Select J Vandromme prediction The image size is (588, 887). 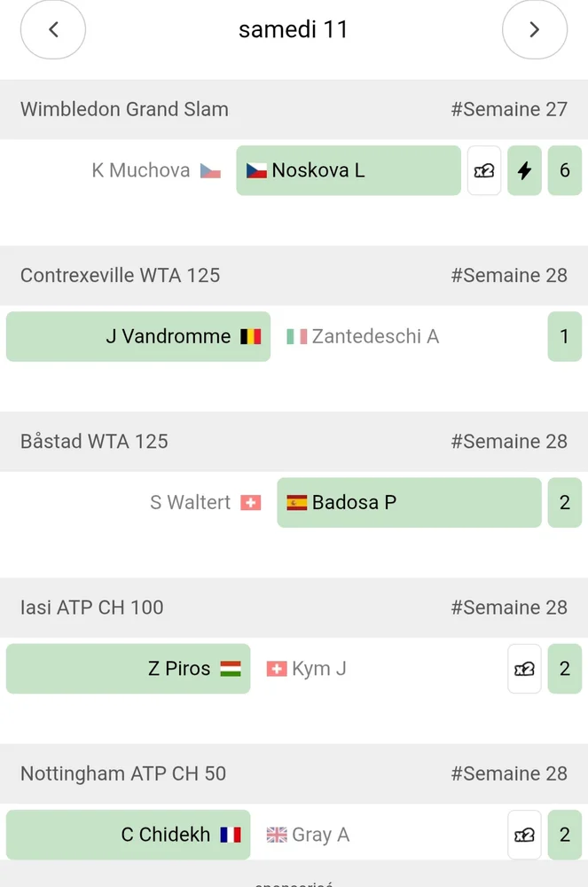[138, 336]
